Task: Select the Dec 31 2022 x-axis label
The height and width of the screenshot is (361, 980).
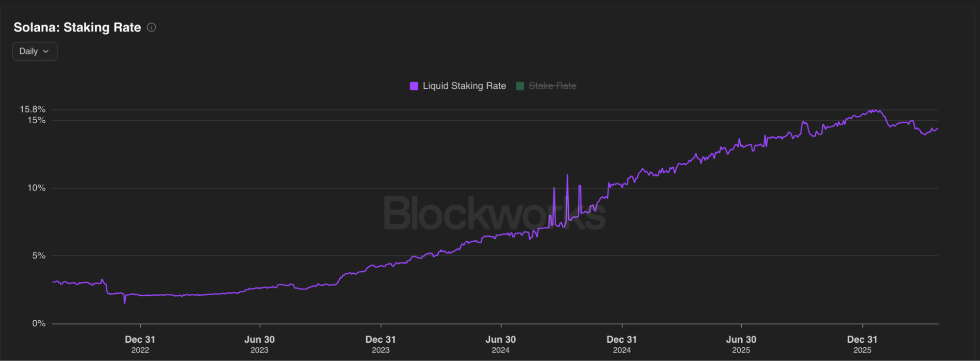Action: pos(140,344)
